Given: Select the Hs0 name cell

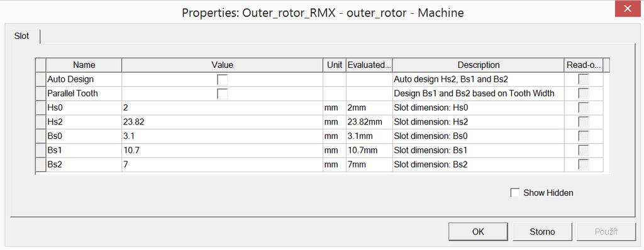Looking at the screenshot, I should tap(84, 108).
